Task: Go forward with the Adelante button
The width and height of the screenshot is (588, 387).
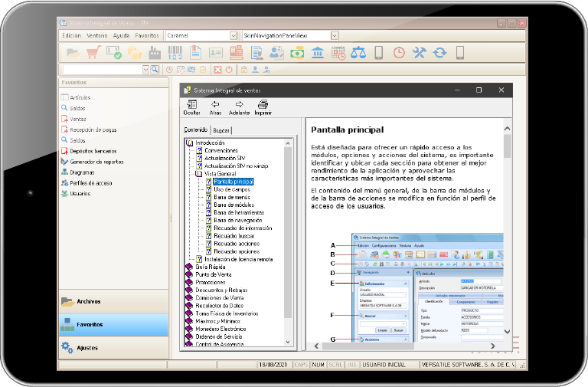Action: click(239, 108)
